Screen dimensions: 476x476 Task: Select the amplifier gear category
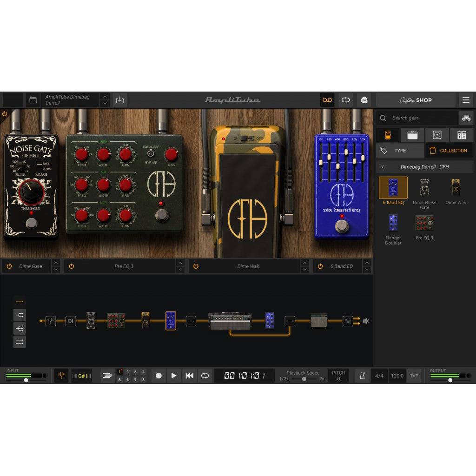point(411,135)
